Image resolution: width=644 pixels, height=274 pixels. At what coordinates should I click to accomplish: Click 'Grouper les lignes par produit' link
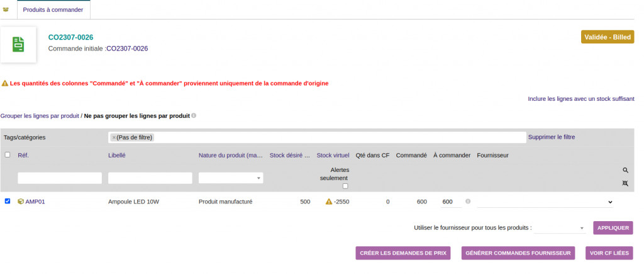click(x=40, y=116)
